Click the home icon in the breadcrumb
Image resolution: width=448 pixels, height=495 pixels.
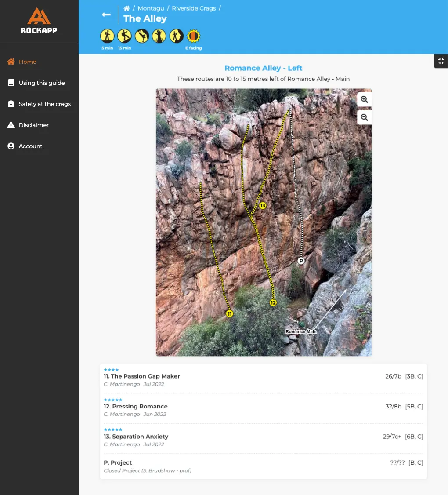coord(126,8)
